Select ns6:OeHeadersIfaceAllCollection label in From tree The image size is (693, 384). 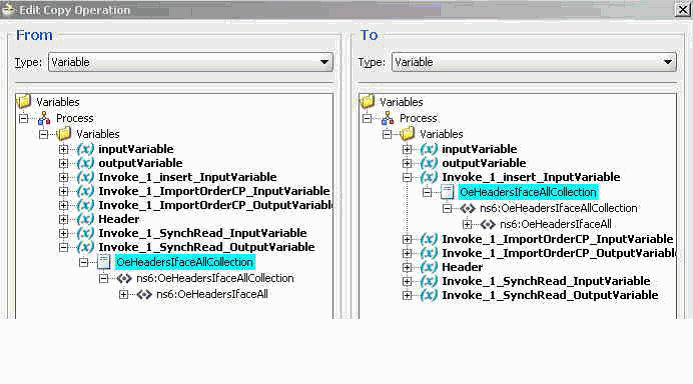[x=215, y=278]
